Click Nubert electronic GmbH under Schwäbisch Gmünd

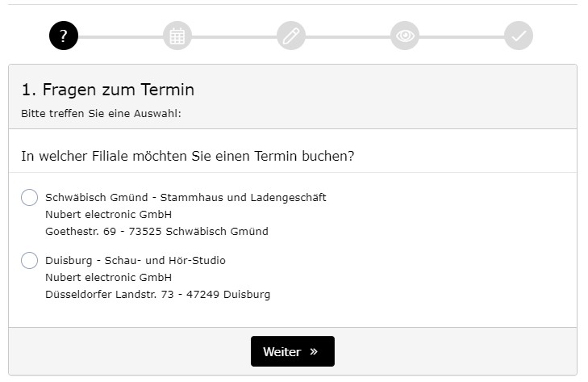tap(109, 214)
